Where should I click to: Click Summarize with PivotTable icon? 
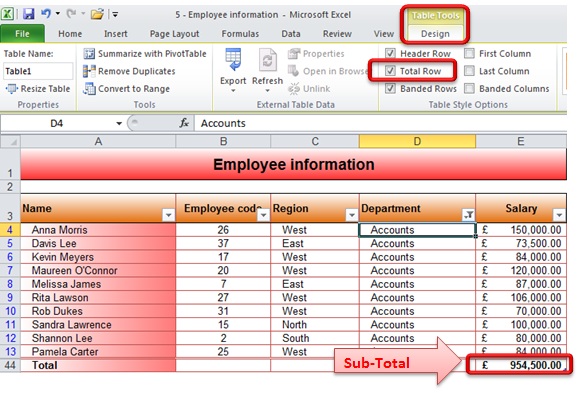(89, 54)
